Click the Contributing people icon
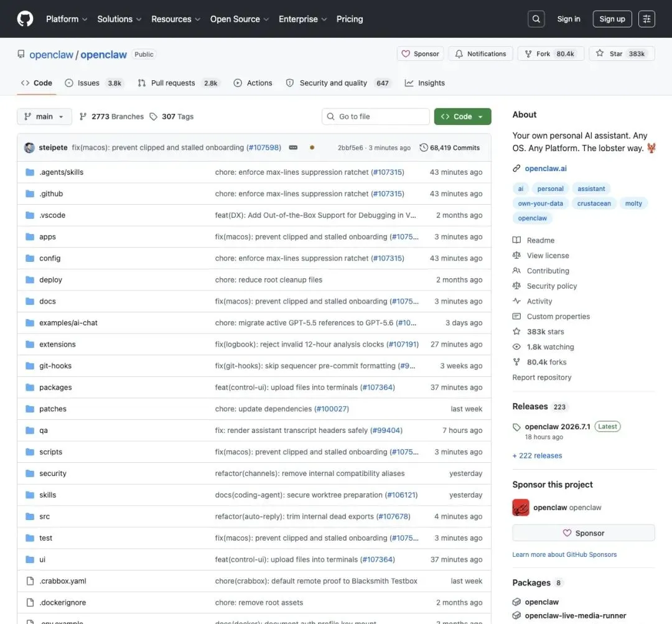The width and height of the screenshot is (672, 624). 516,271
